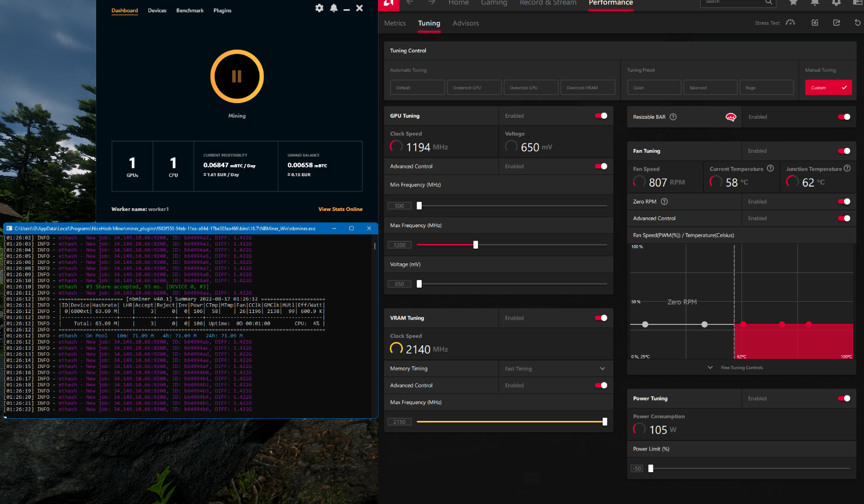Run the Stress Test gauge icon
Image resolution: width=864 pixels, height=504 pixels.
click(791, 23)
